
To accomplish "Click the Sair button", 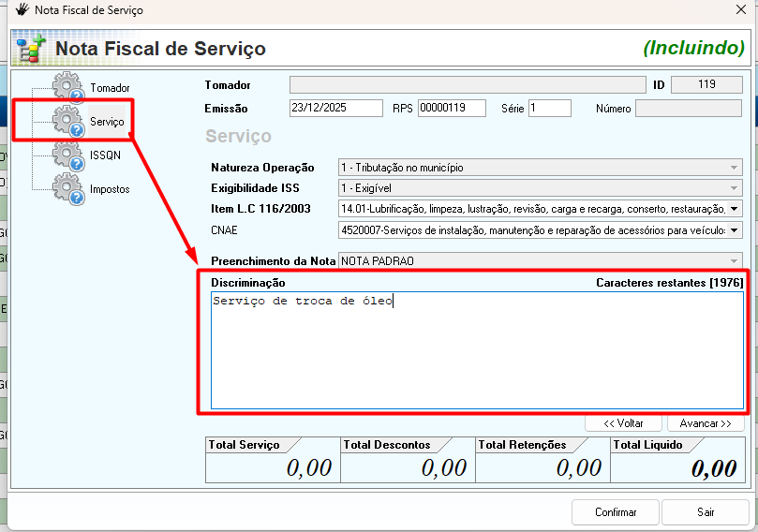I will pos(706,512).
